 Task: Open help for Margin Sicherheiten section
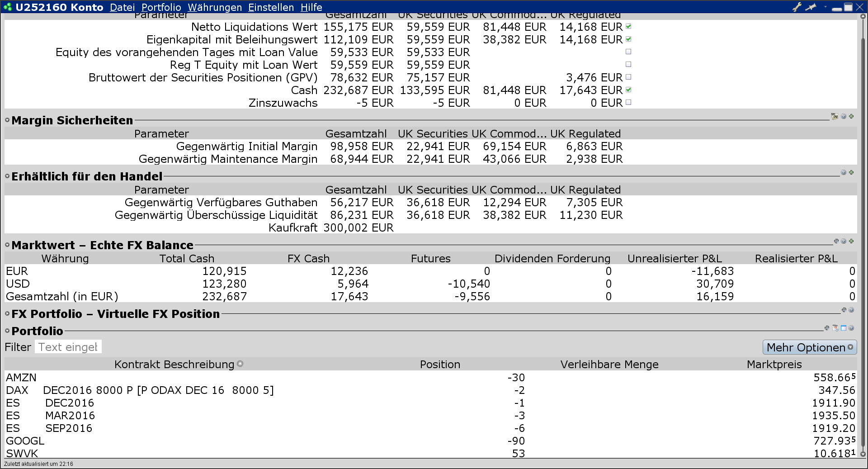[844, 117]
